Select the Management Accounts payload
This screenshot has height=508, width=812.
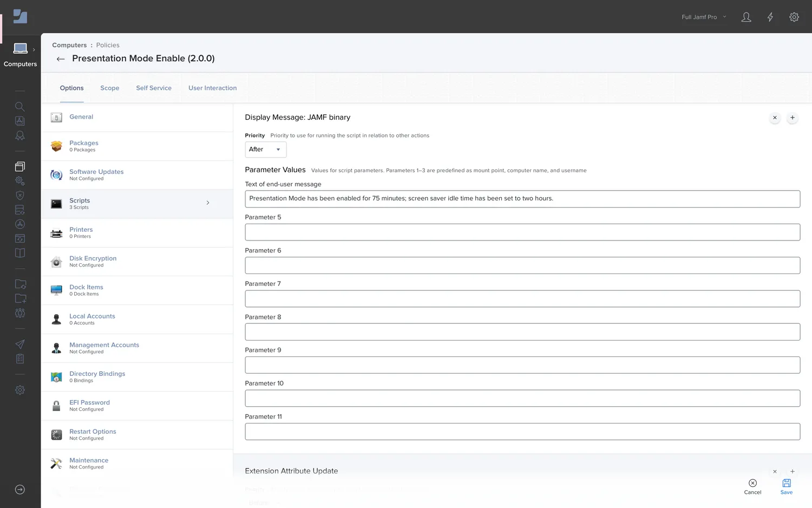pyautogui.click(x=137, y=348)
